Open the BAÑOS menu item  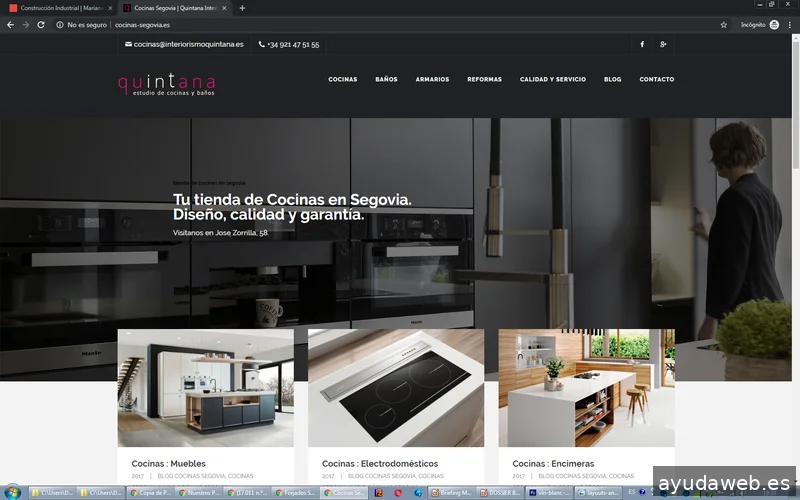[386, 79]
